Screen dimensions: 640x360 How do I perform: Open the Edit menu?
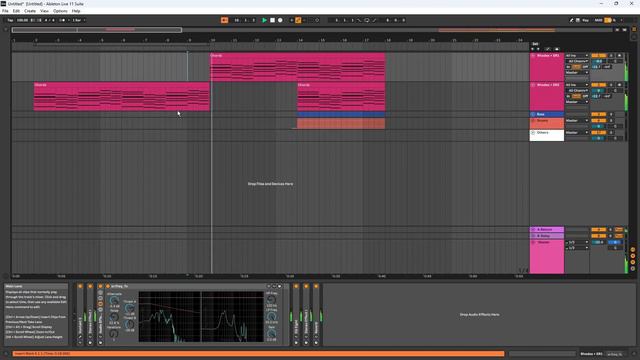(16, 11)
